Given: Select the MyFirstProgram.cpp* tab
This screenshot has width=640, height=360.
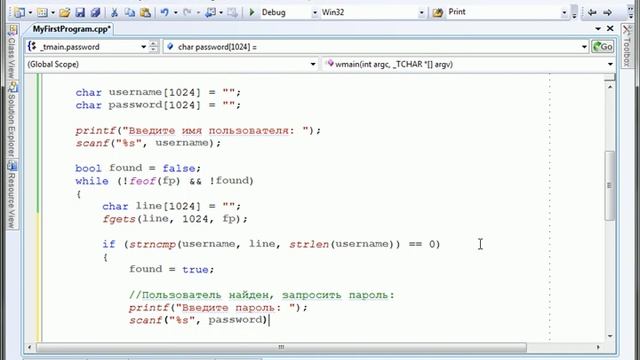Looking at the screenshot, I should point(71,29).
